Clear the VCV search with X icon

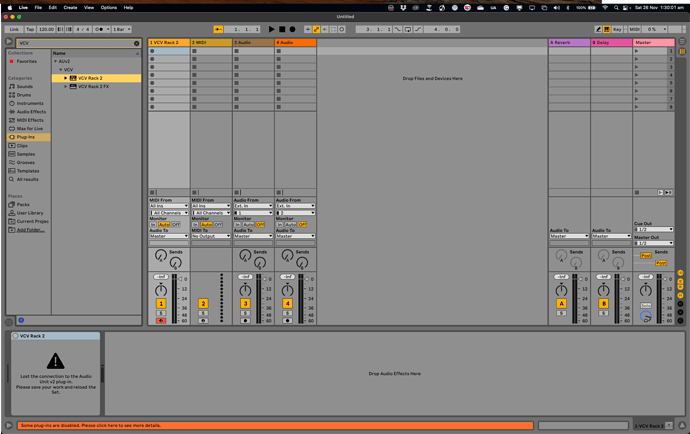[x=136, y=43]
